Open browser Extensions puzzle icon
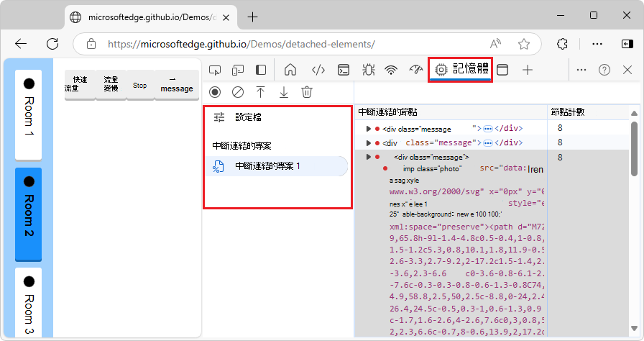The width and height of the screenshot is (644, 341). tap(562, 44)
